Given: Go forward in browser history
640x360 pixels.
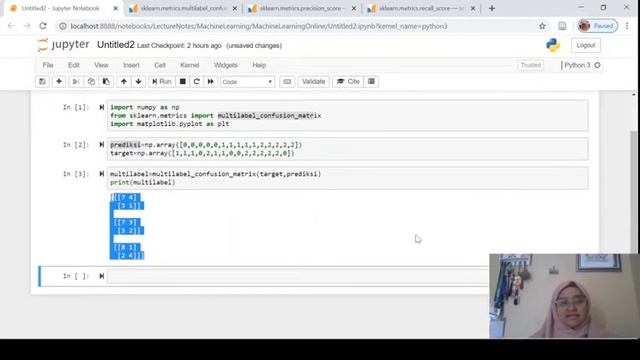Looking at the screenshot, I should pos(27,26).
